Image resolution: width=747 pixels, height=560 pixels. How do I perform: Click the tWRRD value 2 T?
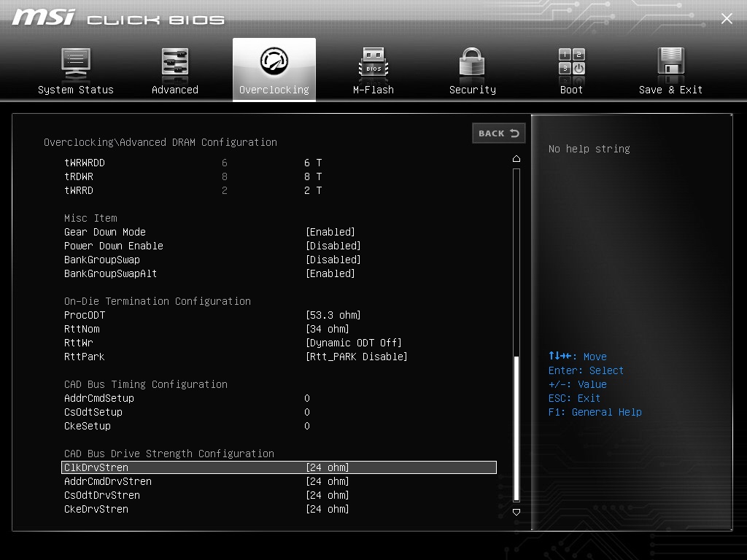point(313,190)
